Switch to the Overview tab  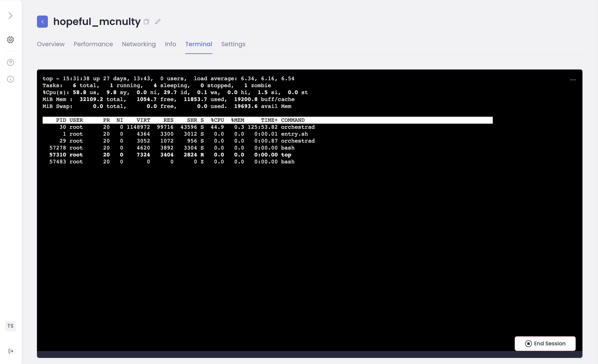pos(51,44)
